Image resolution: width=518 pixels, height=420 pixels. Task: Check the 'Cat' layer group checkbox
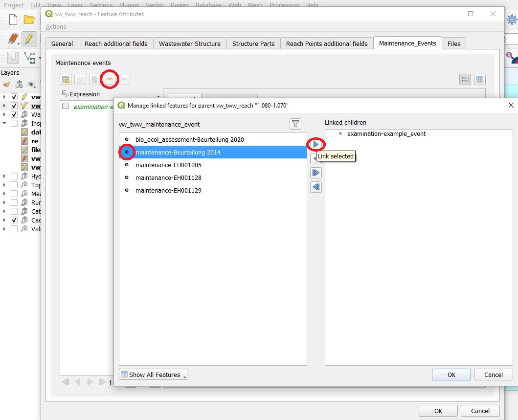(x=14, y=211)
